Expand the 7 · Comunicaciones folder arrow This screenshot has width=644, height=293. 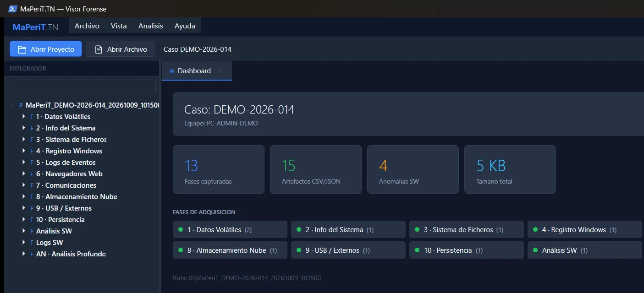(x=23, y=185)
